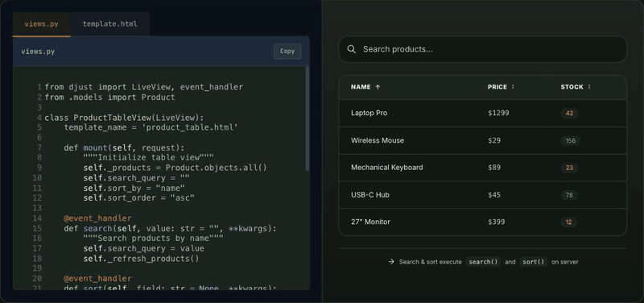Copy the views.py code
The width and height of the screenshot is (644, 303).
(x=287, y=52)
